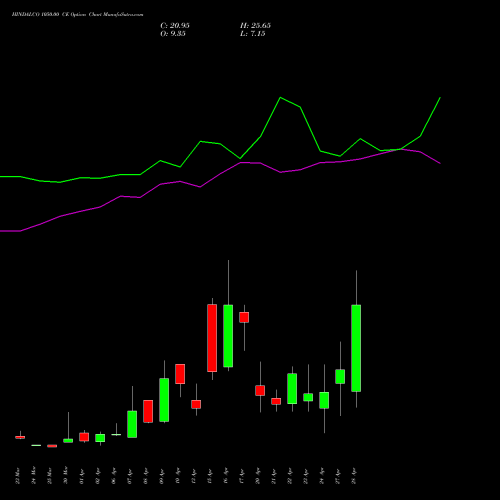This screenshot has height=500, width=500.
Task: Click the low value L: 7.15
Action: [252, 34]
